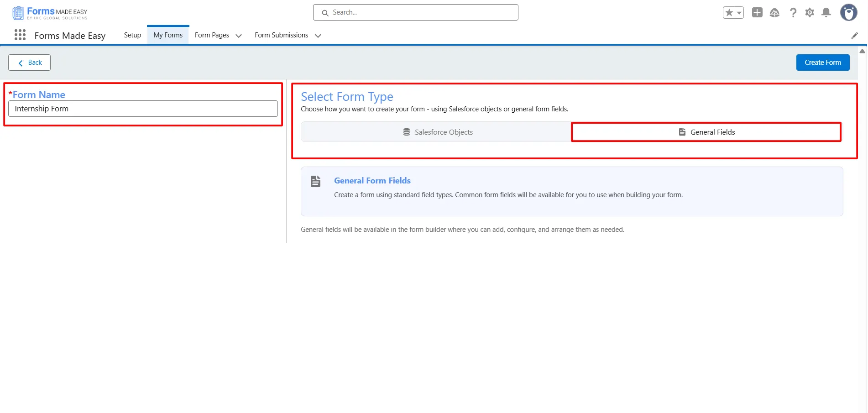Click the global Search box
The height and width of the screenshot is (413, 868).
pyautogui.click(x=416, y=12)
